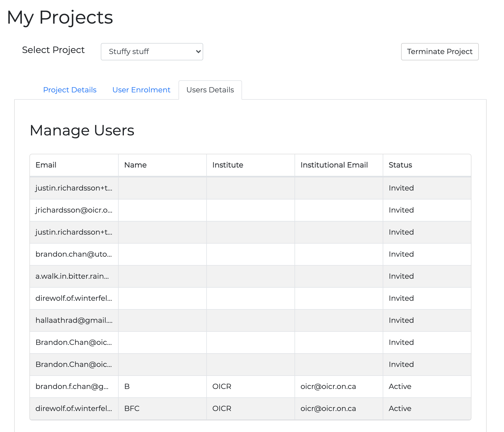Image resolution: width=504 pixels, height=432 pixels.
Task: Select the Users Details tab
Action: pos(210,90)
